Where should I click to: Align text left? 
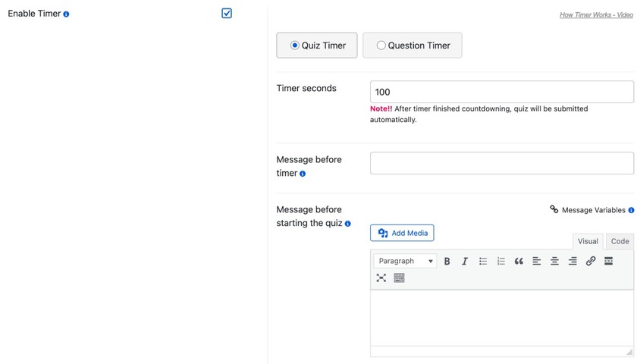pyautogui.click(x=537, y=261)
